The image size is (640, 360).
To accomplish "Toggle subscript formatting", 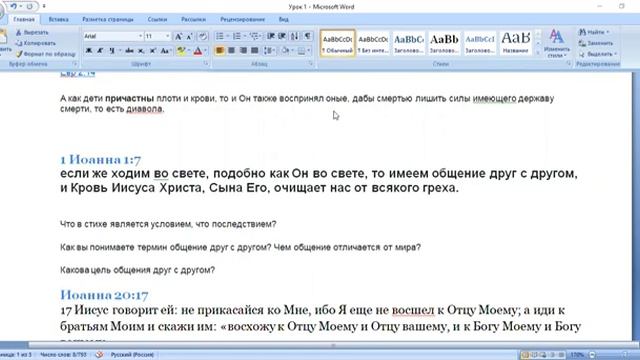I will pos(141,51).
